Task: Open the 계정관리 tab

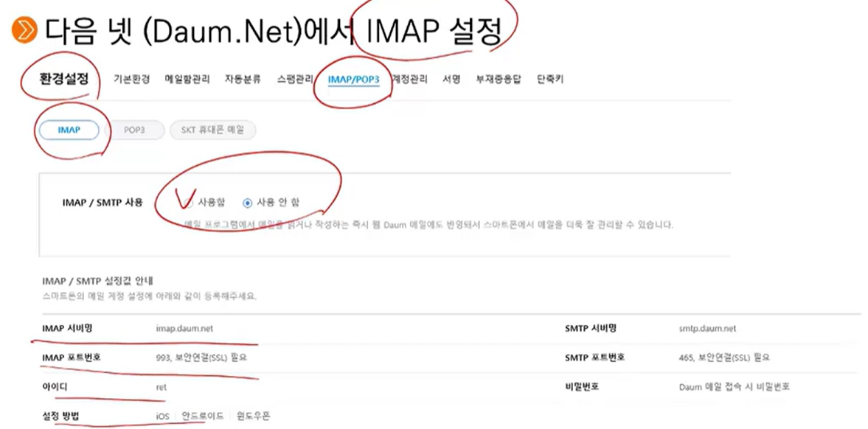Action: [409, 79]
